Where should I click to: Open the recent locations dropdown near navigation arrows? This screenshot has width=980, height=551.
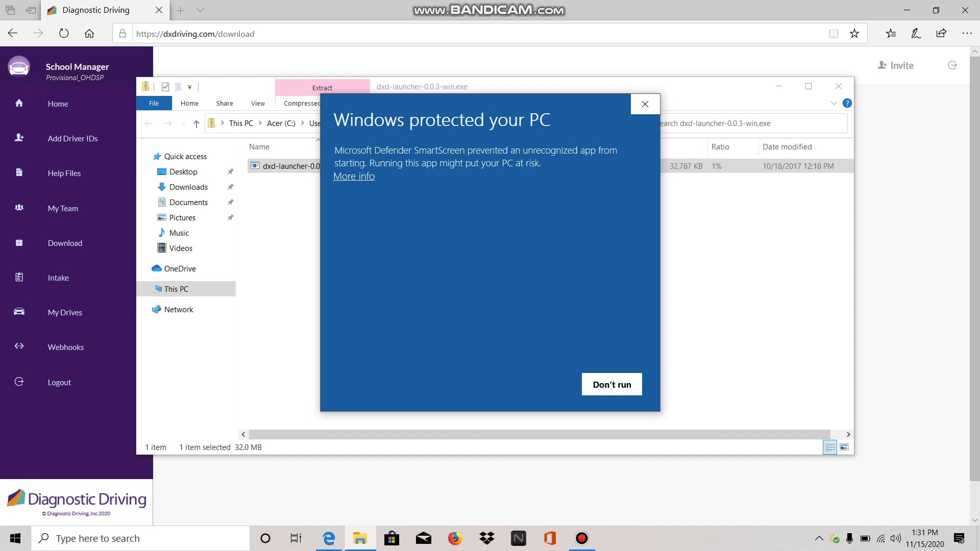click(183, 123)
